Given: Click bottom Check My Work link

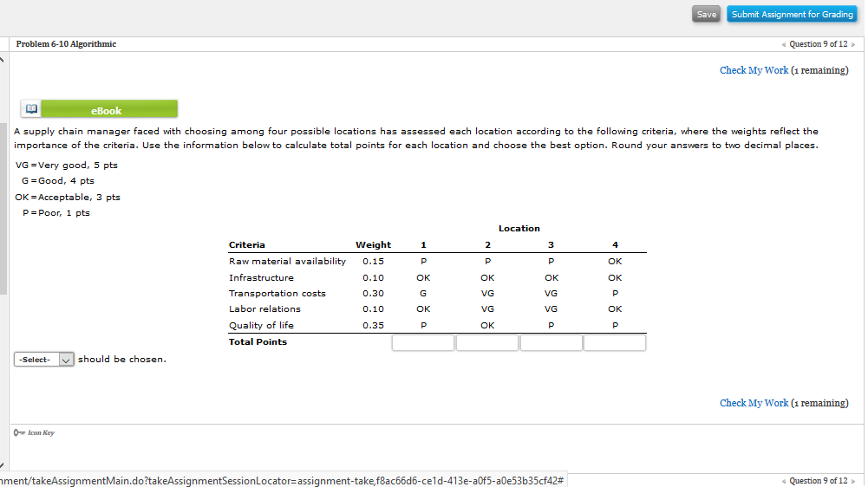Looking at the screenshot, I should click(754, 403).
